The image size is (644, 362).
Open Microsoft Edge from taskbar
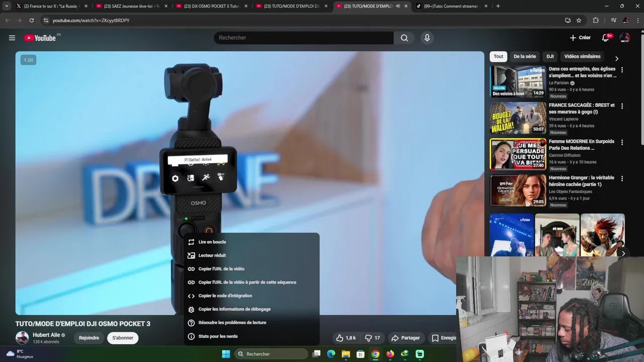[x=331, y=354]
